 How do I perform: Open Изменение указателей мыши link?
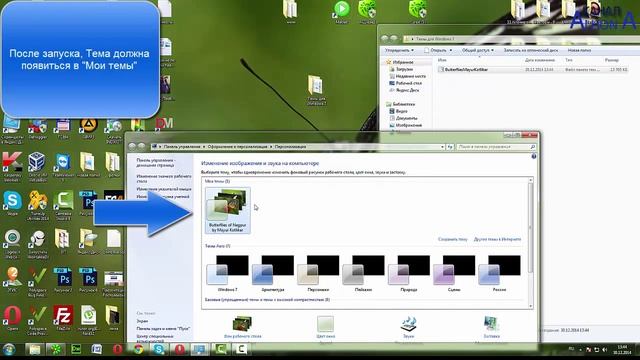[x=164, y=189]
